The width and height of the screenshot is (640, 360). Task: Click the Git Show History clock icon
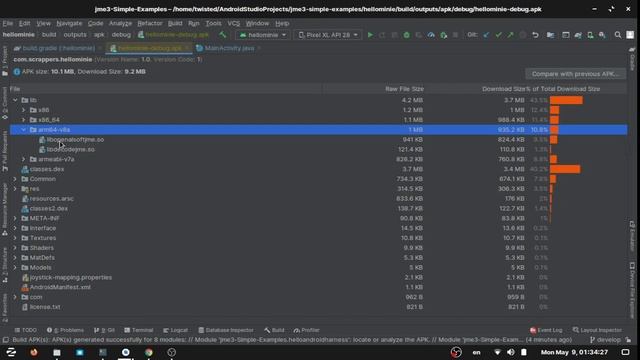[x=523, y=35]
